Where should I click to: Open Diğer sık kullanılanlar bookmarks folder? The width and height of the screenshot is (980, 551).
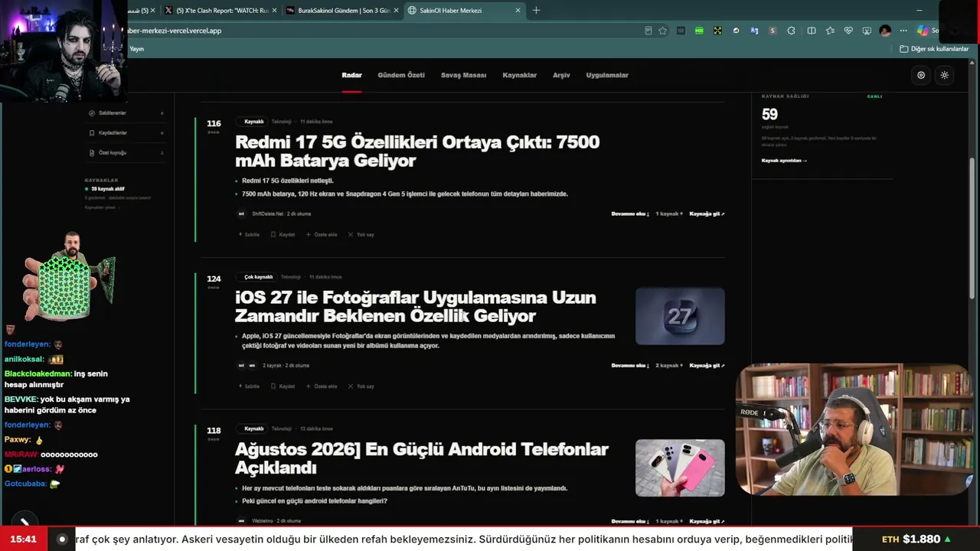point(934,49)
